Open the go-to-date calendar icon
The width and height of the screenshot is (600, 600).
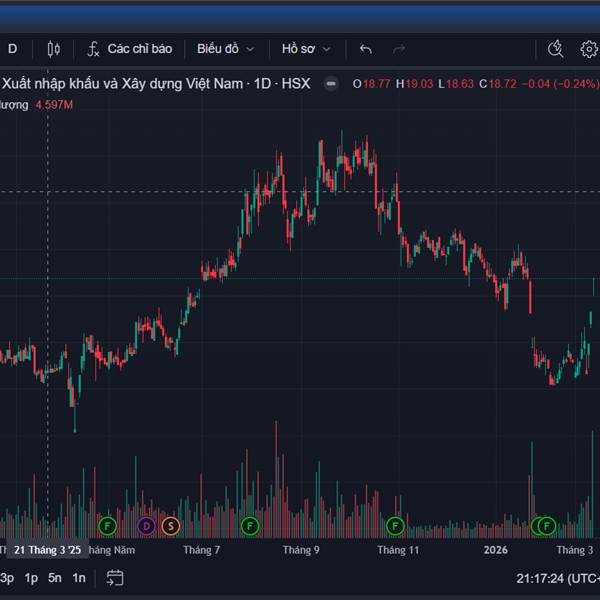(x=115, y=577)
